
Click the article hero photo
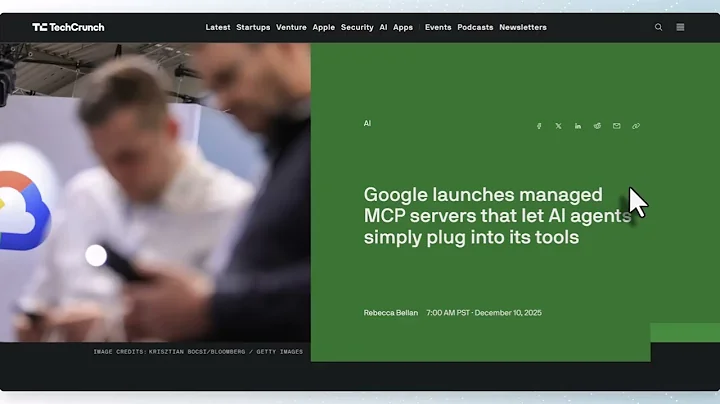(x=155, y=192)
